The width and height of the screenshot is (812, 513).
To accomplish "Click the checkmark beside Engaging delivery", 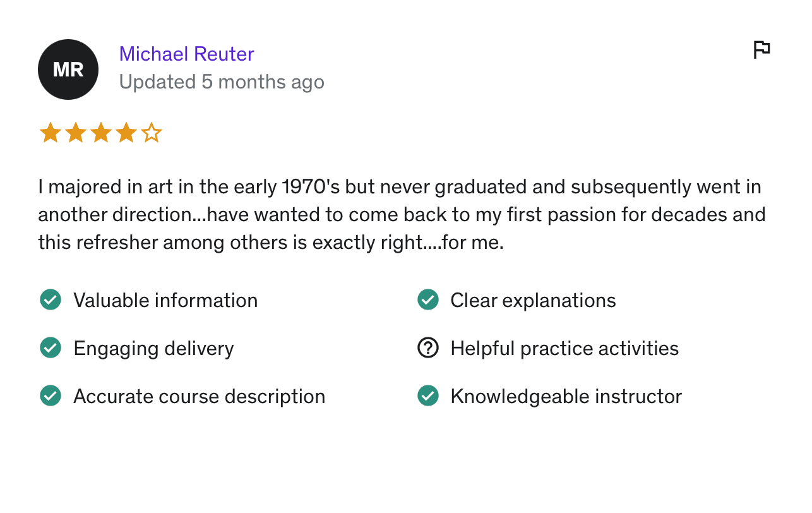I will tap(51, 348).
